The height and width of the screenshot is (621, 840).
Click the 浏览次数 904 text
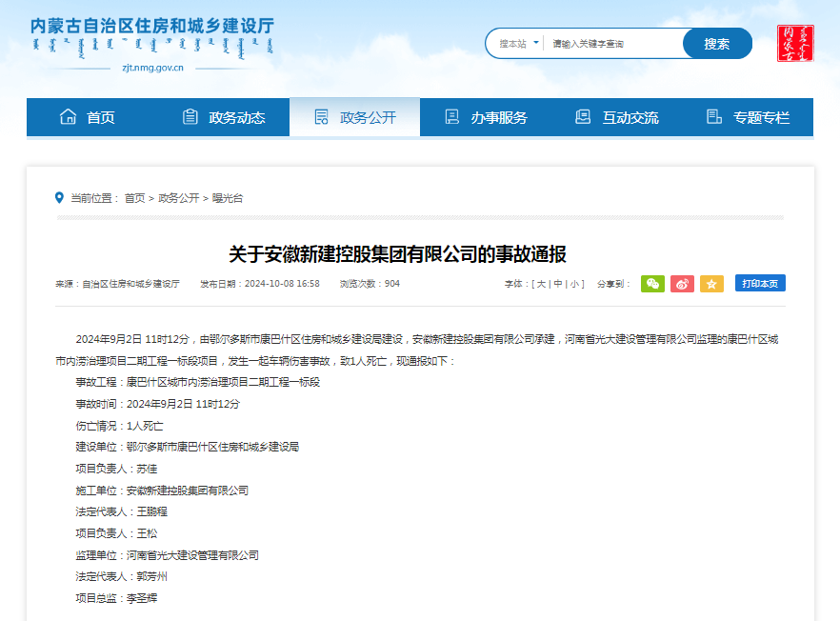coord(370,284)
